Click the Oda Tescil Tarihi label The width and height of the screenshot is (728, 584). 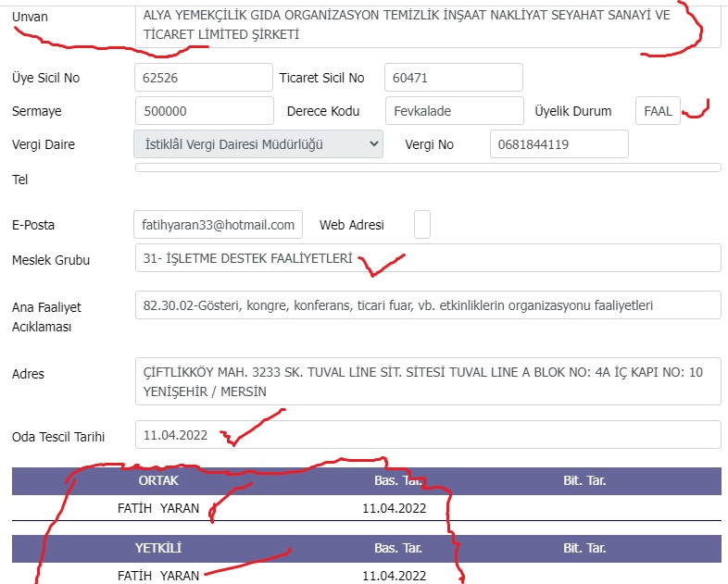(x=58, y=437)
